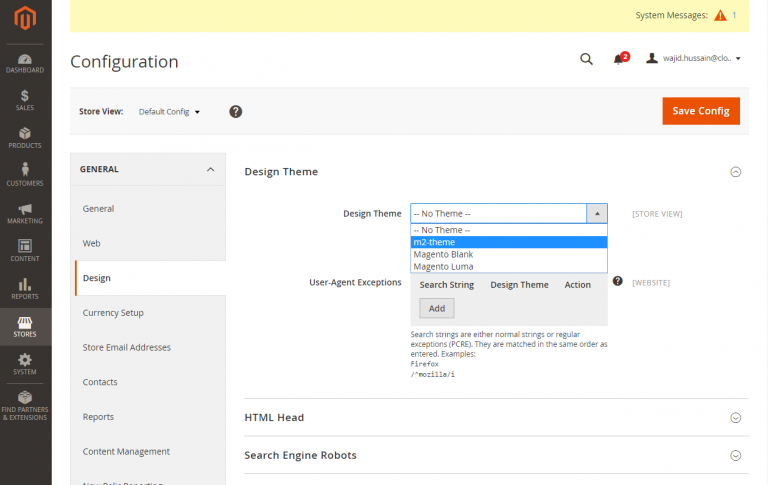Open the Dashboard icon in sidebar
The width and height of the screenshot is (768, 485).
[x=24, y=61]
